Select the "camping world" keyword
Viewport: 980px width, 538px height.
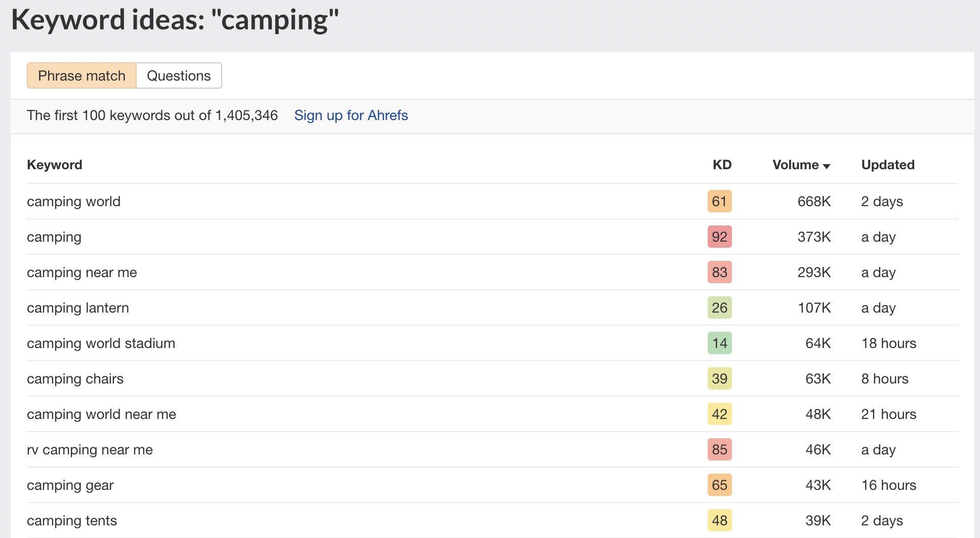(x=73, y=202)
